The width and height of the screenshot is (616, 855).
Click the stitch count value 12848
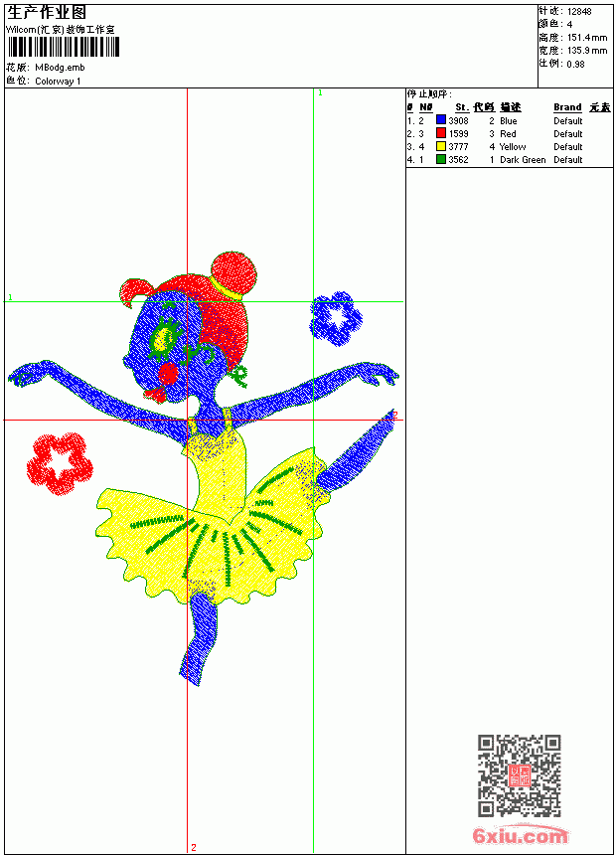(x=579, y=12)
